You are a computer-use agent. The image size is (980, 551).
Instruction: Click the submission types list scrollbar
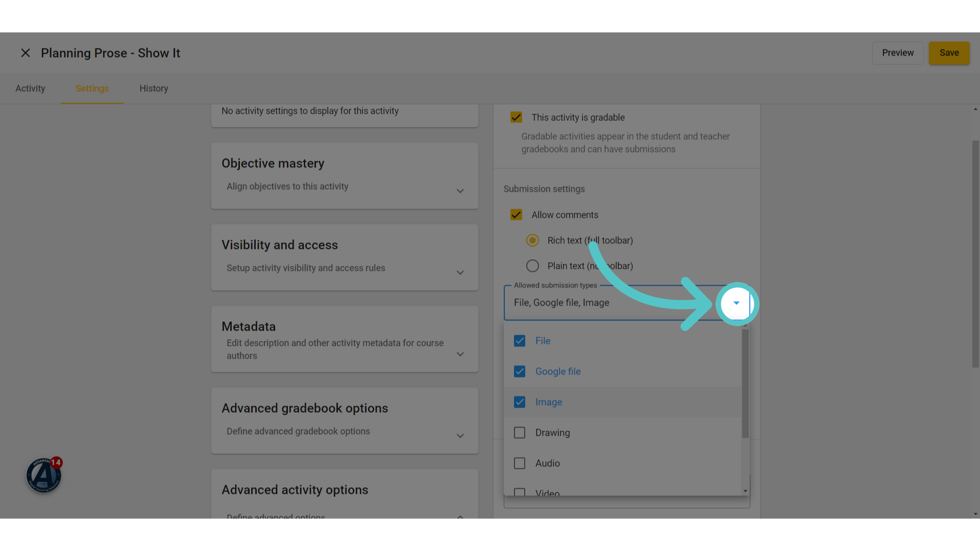[745, 383]
